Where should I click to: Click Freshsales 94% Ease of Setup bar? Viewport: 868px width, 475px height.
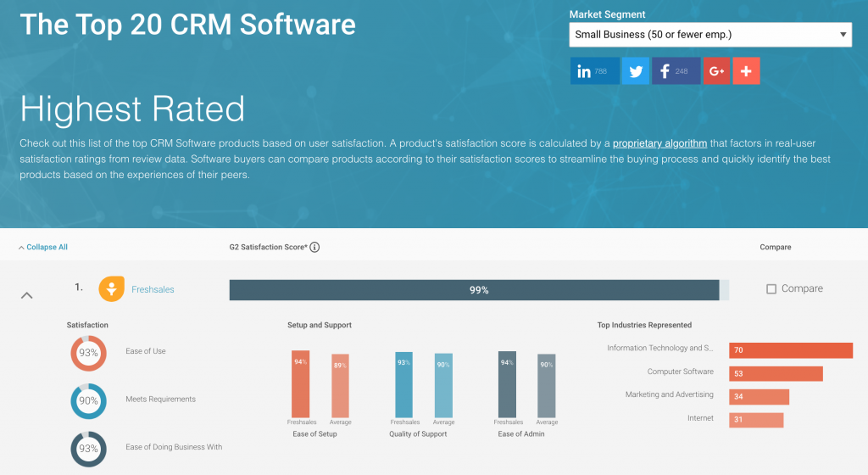[301, 384]
